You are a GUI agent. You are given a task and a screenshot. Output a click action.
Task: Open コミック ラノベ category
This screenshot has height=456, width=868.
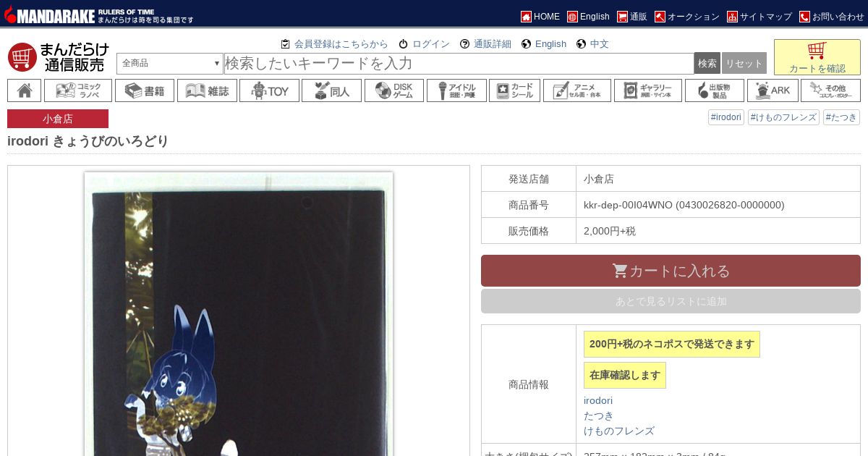[x=78, y=90]
